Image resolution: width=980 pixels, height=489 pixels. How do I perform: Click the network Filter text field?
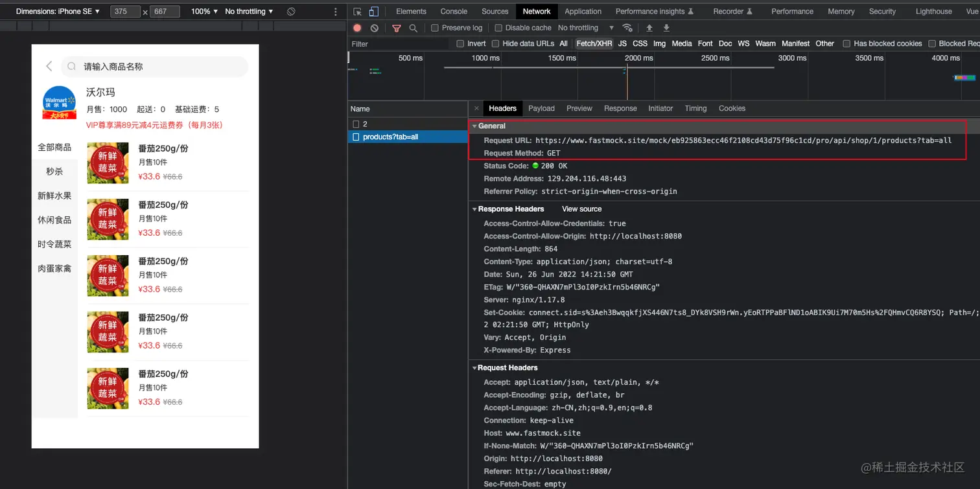[399, 43]
